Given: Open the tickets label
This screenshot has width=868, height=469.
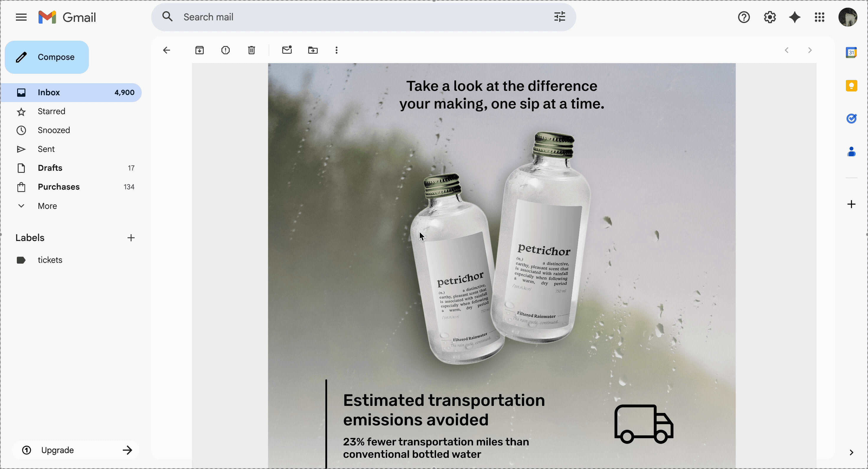Looking at the screenshot, I should pyautogui.click(x=71, y=260).
